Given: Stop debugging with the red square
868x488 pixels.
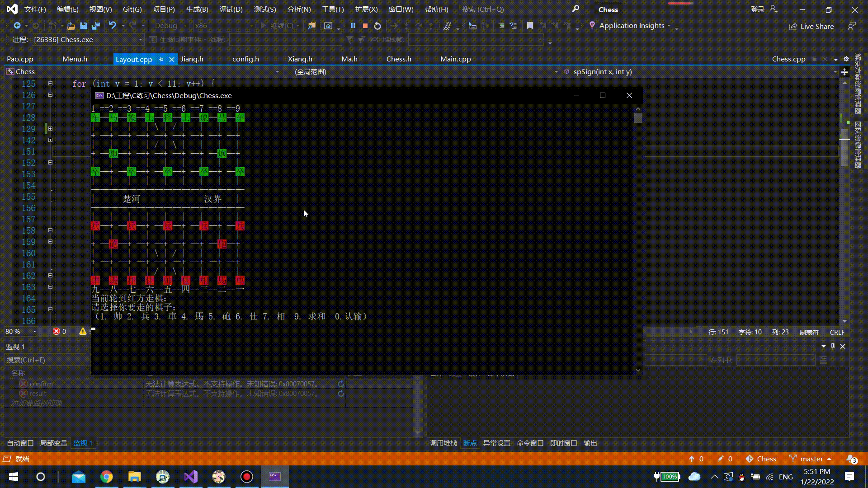Looking at the screenshot, I should pos(365,26).
